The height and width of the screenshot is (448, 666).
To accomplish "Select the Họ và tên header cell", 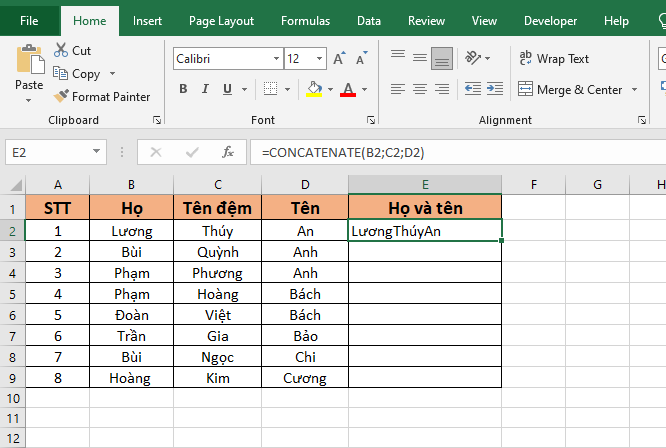I will click(x=425, y=208).
